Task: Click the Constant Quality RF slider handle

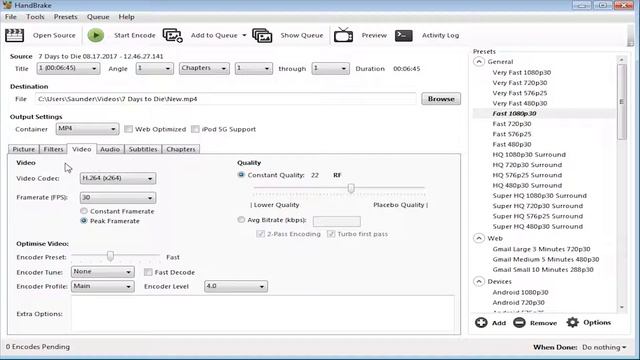Action: tap(351, 188)
